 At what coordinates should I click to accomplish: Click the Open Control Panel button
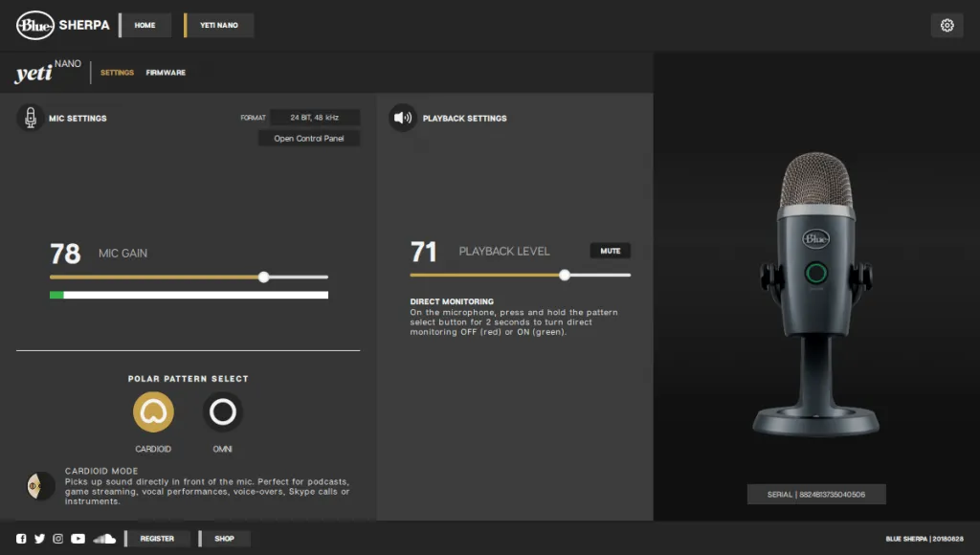tap(309, 139)
